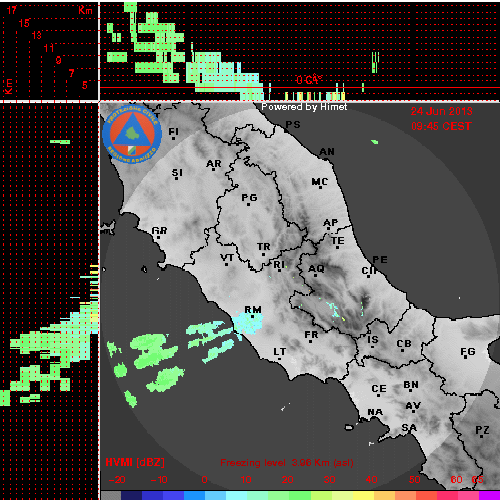This screenshot has height=500, width=500.
Task: Click the '0' dBZ scale value
Action: point(204,480)
